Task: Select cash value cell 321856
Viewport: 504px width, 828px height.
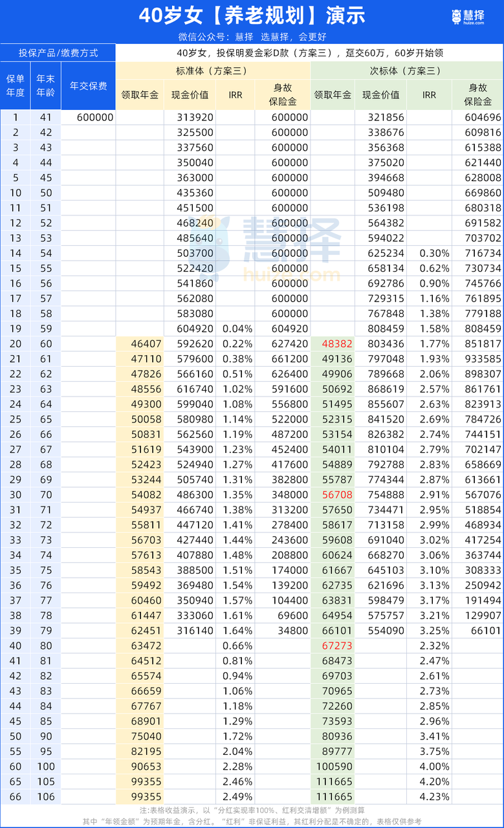Action: 386,117
